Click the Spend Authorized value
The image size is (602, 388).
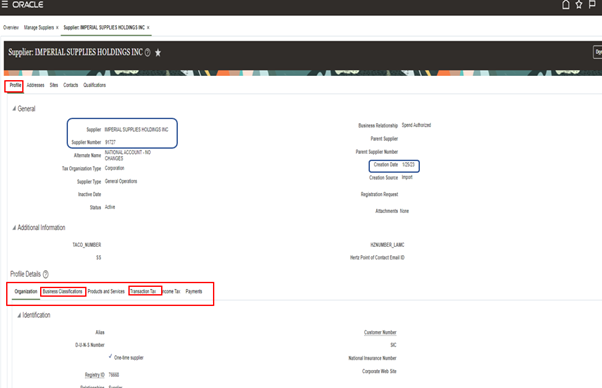[416, 125]
